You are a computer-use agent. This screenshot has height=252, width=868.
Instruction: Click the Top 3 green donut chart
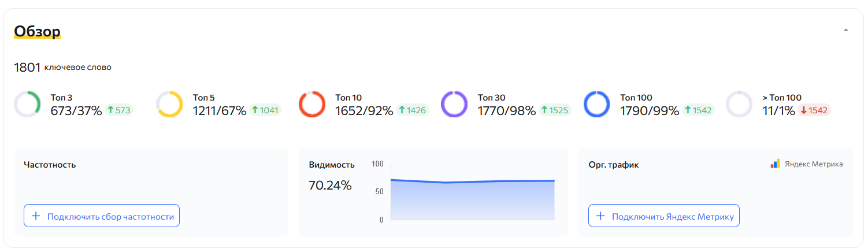pos(27,105)
